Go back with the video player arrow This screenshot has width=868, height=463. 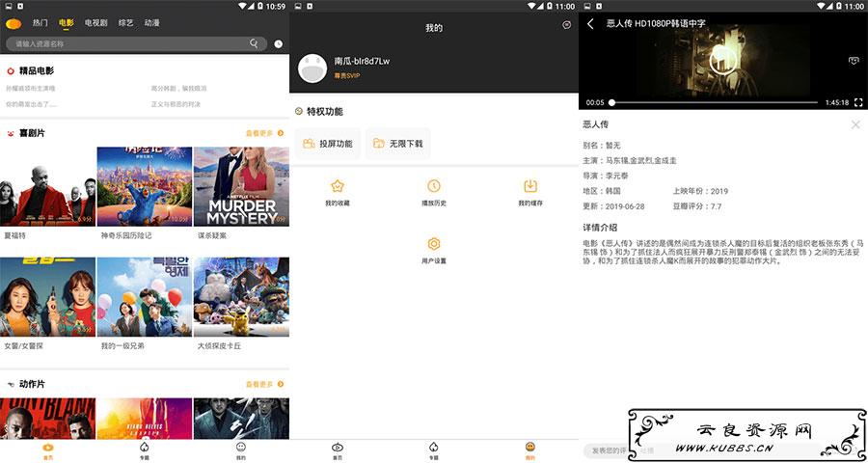coord(590,24)
